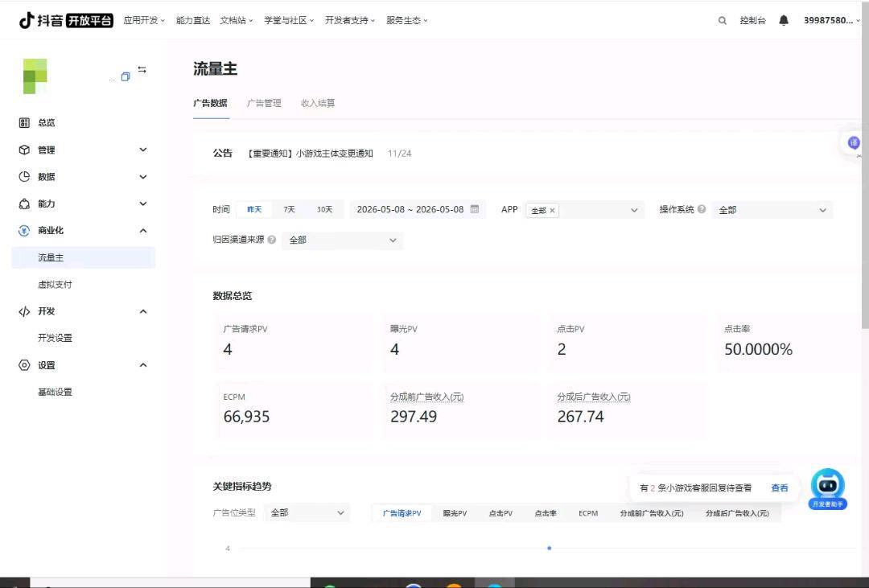This screenshot has width=869, height=588.
Task: Click the 能力 sidebar icon
Action: coord(24,204)
